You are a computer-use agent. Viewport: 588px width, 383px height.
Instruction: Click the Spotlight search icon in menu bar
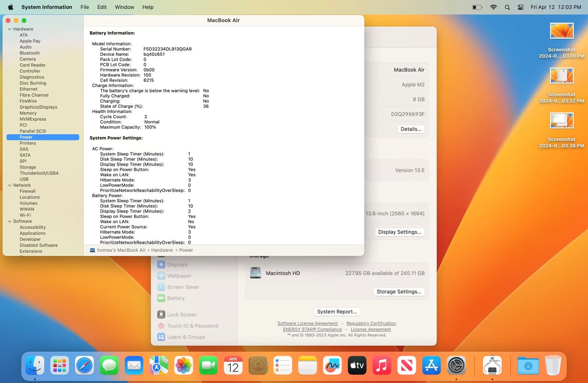[507, 7]
